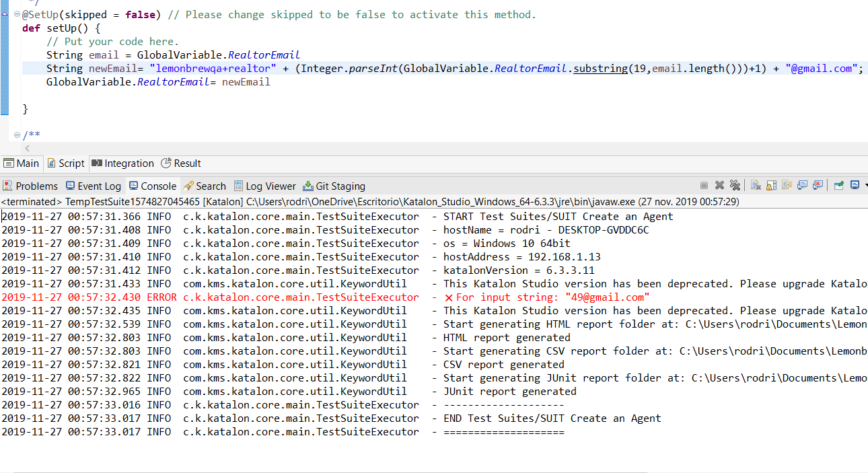Switch to the Problems view tab
This screenshot has width=868, height=473.
pyautogui.click(x=30, y=186)
